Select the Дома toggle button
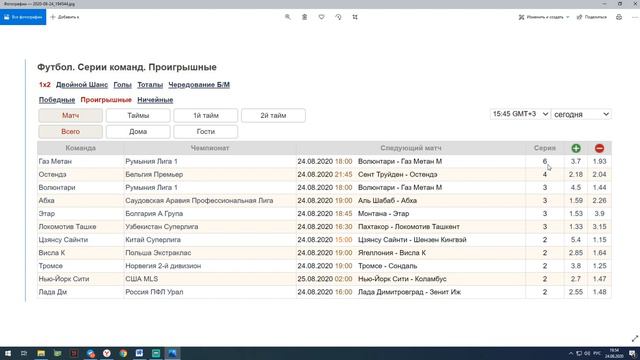 [138, 132]
